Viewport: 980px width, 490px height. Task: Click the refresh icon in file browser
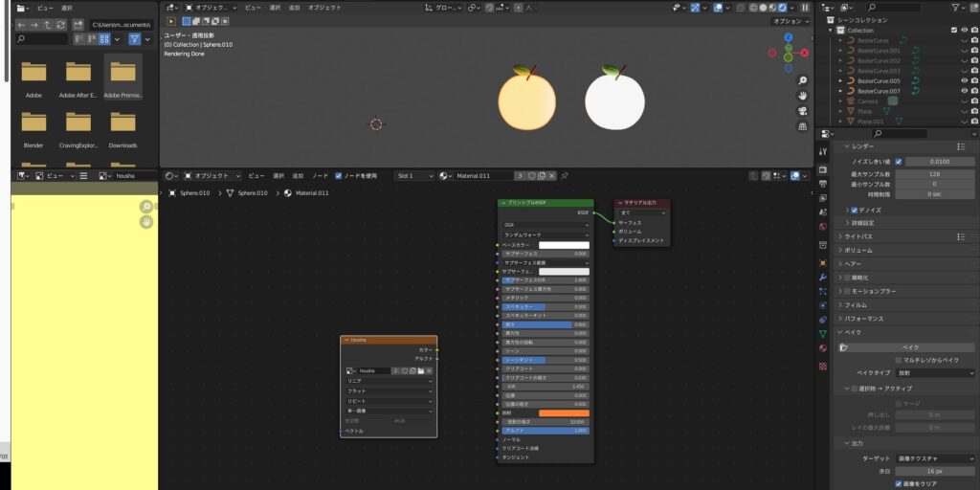point(62,24)
